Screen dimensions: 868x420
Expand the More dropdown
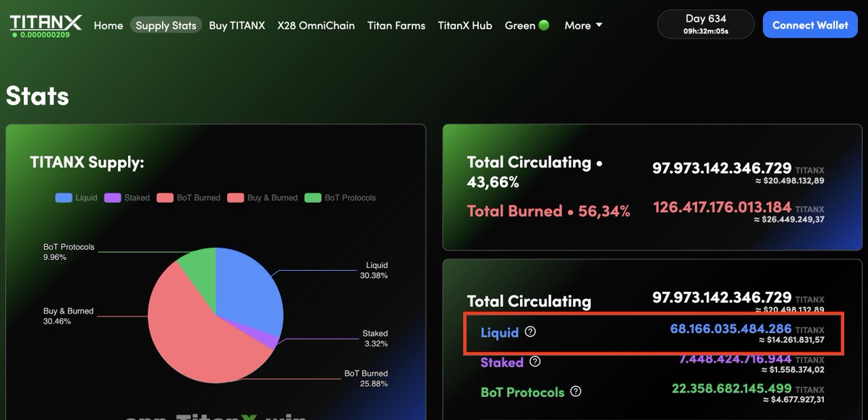(x=583, y=25)
